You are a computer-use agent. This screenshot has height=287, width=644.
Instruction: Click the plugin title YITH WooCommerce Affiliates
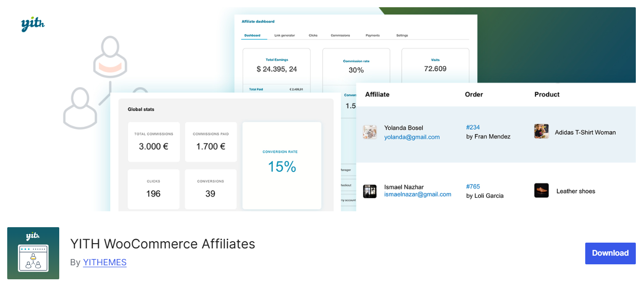[163, 244]
